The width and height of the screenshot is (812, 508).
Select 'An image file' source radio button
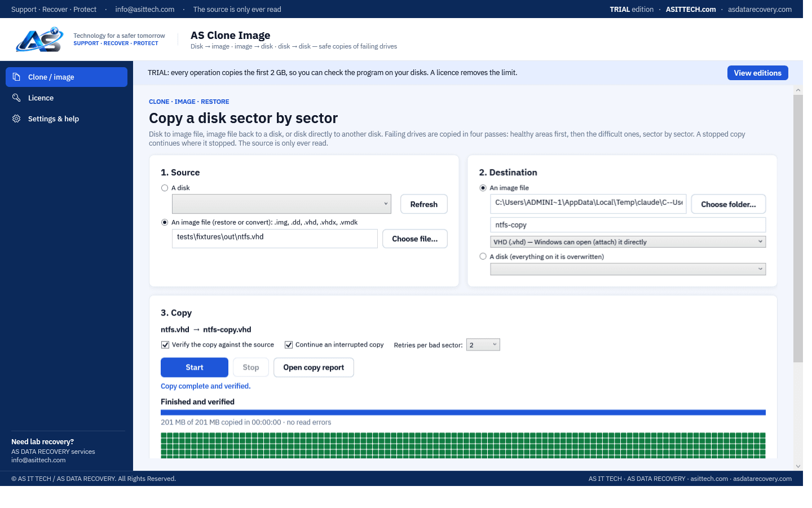point(165,222)
